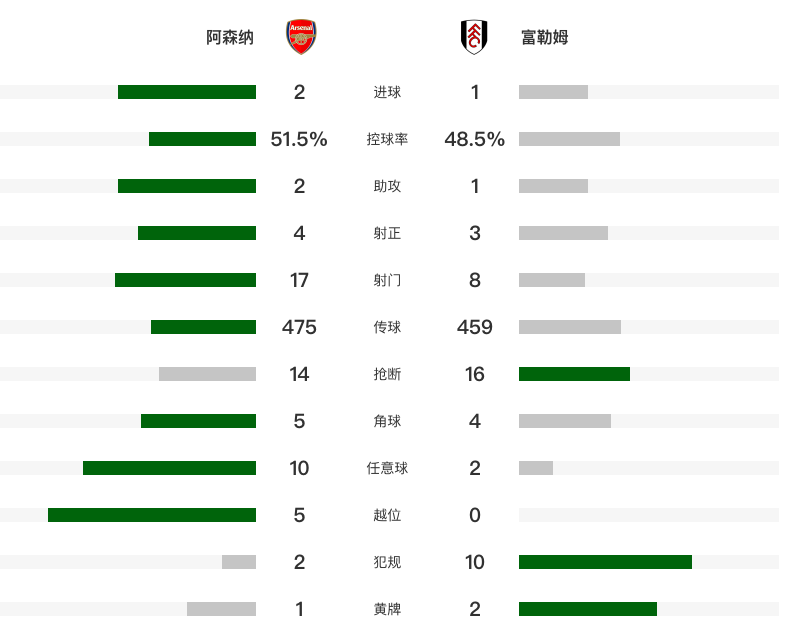Click Arsenal's grey 黄牌 bar
This screenshot has height=630, width=797.
222,609
